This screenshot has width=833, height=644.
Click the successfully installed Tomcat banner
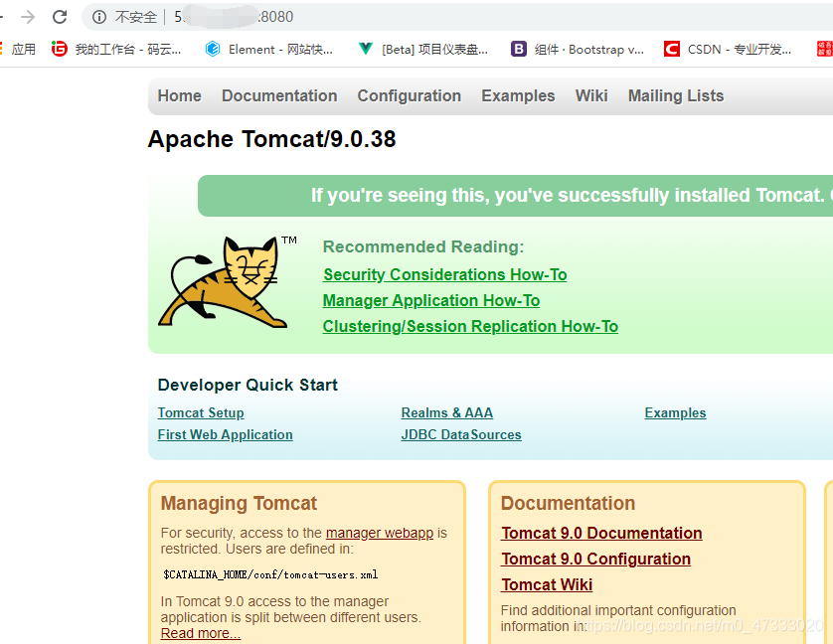515,196
